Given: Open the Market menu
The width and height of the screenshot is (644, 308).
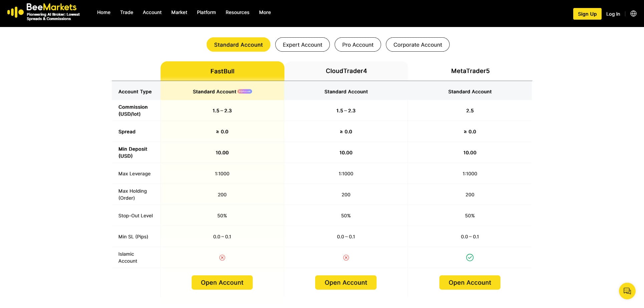Looking at the screenshot, I should pos(179,12).
